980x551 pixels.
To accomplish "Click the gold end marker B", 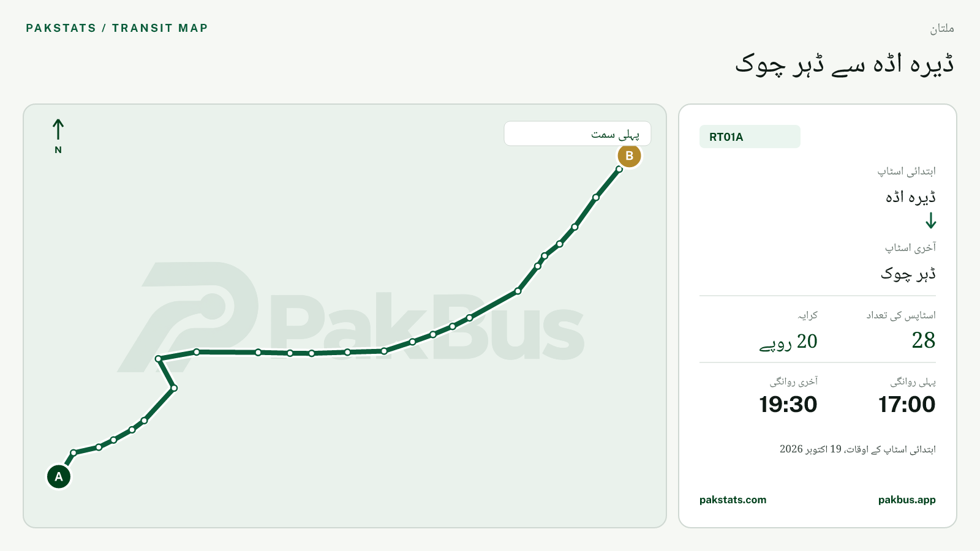I will [x=629, y=156].
